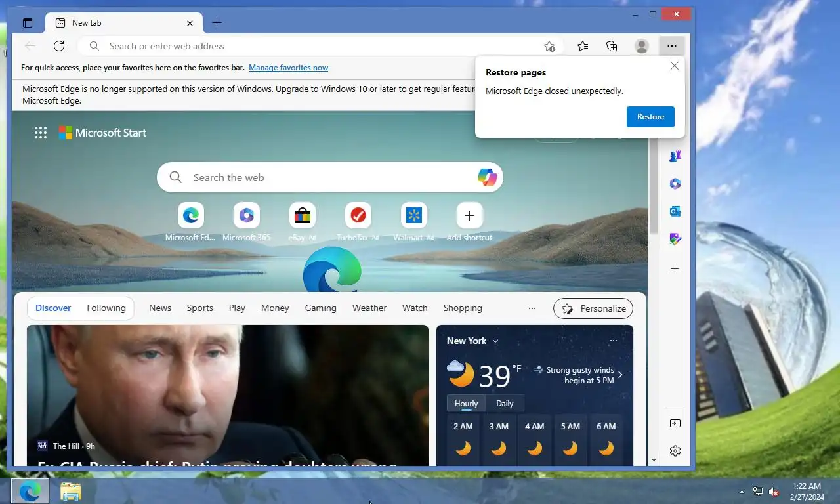The width and height of the screenshot is (840, 504).
Task: Select the Discover feed tab
Action: point(53,308)
